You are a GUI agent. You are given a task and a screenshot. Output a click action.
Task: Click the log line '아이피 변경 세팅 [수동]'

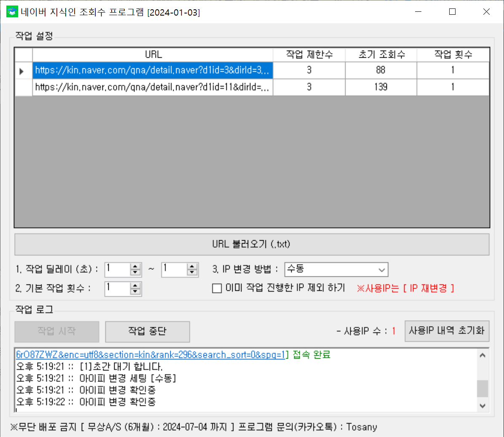(x=96, y=378)
